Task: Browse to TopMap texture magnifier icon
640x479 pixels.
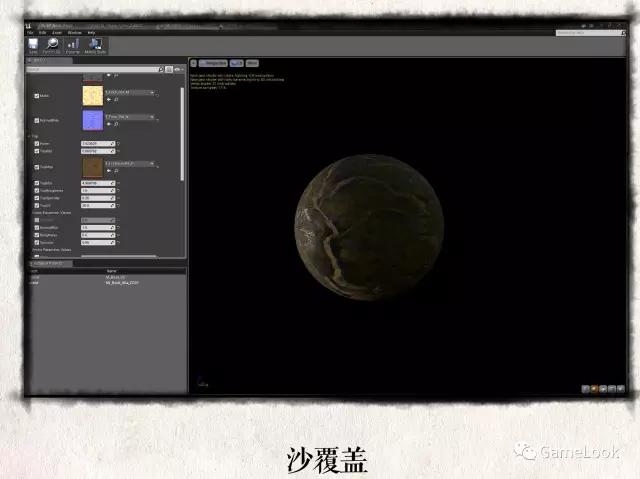Action: tap(116, 170)
